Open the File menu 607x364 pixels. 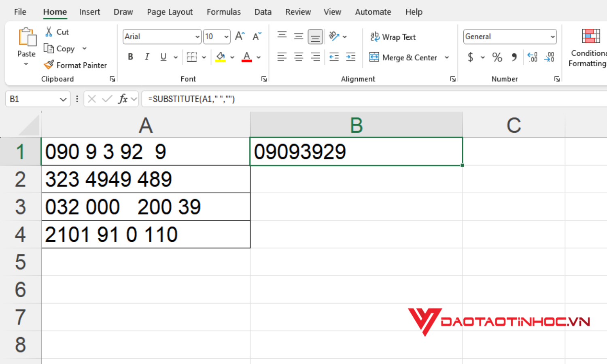point(20,12)
